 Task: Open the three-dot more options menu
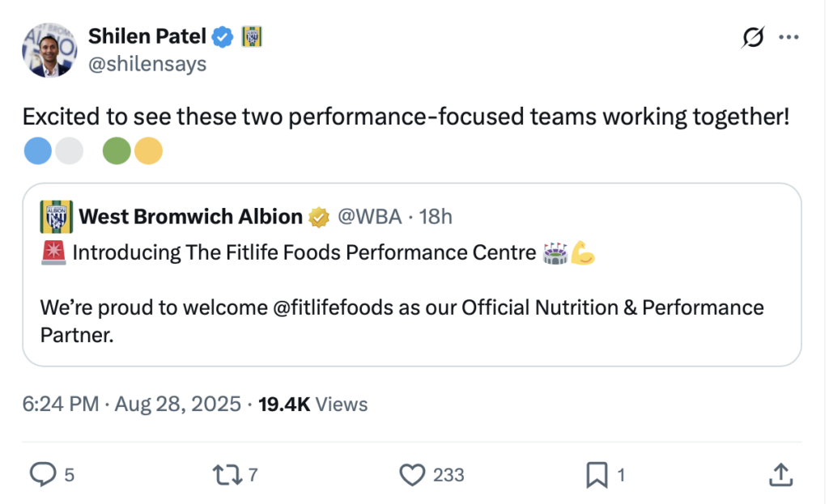coord(788,37)
